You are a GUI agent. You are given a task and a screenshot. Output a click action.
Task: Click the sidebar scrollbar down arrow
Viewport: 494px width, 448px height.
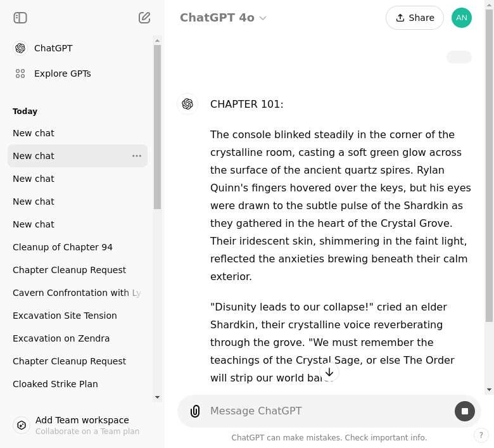pos(158,397)
